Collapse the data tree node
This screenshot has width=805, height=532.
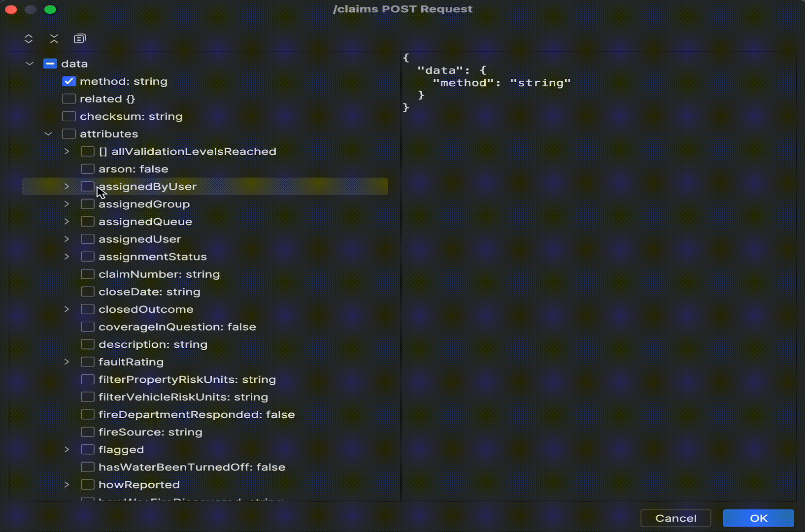coord(30,64)
